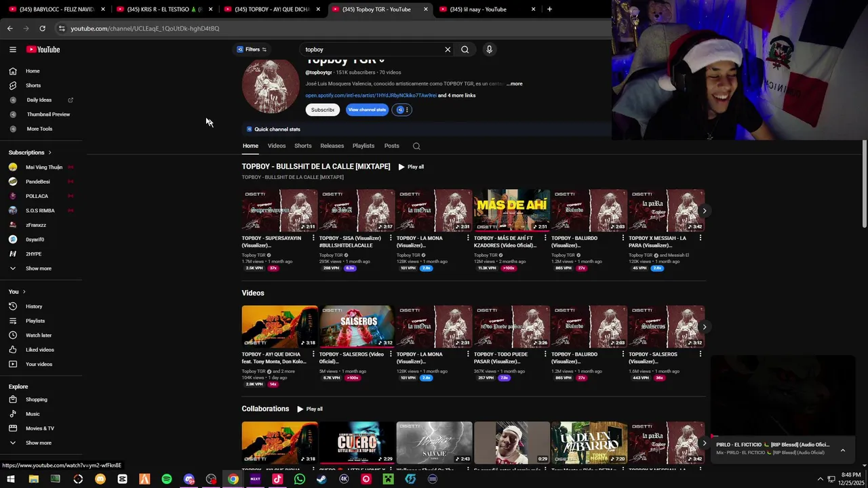This screenshot has height=488, width=868.
Task: Search within channel using the tab-row magnifier
Action: click(416, 146)
